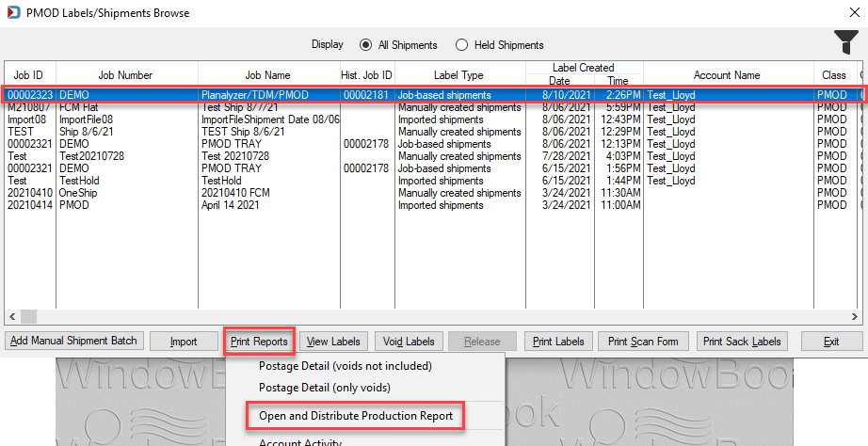This screenshot has height=446, width=868.
Task: Open the Print Reports dropdown button
Action: click(x=259, y=342)
